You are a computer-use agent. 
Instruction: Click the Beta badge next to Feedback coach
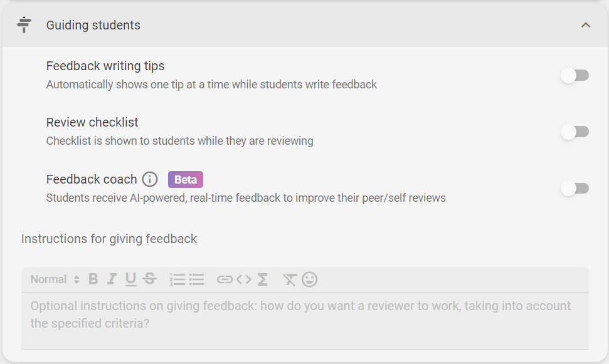coord(186,179)
